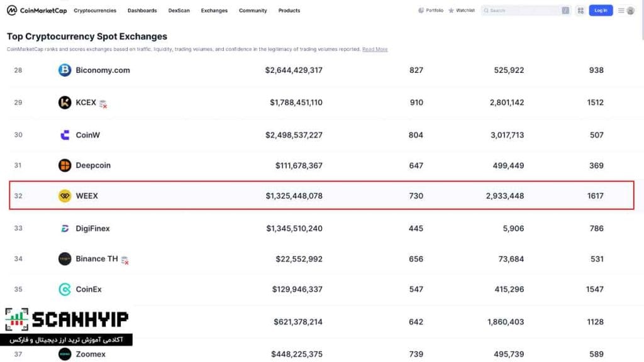This screenshot has height=362, width=644.
Task: Open the Community menu
Action: click(x=253, y=11)
